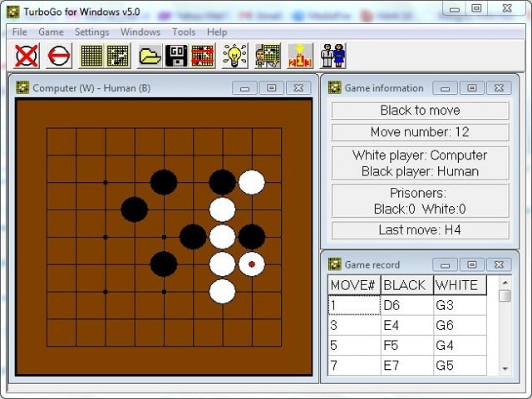Open the Settings menu
The image size is (532, 399).
(x=91, y=32)
